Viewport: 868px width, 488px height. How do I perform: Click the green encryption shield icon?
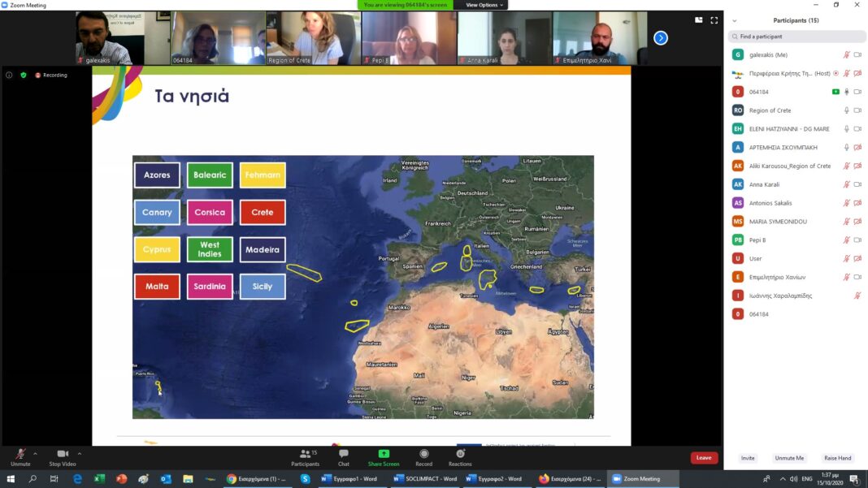point(24,75)
